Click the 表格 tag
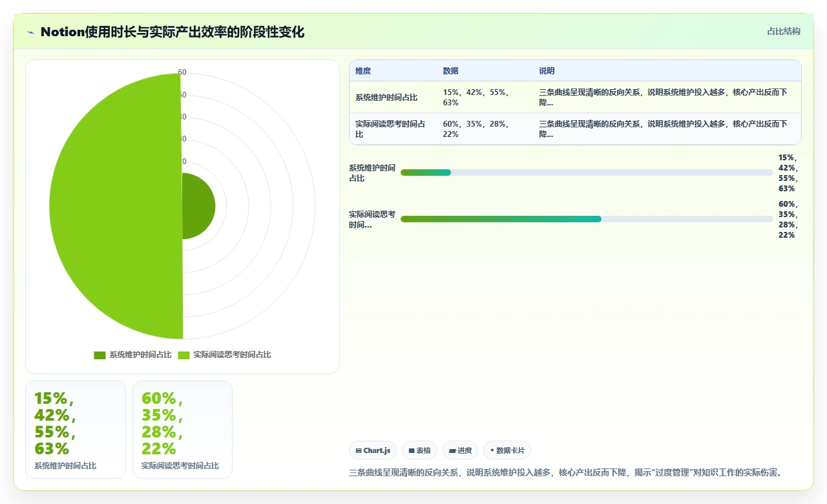 [x=419, y=450]
